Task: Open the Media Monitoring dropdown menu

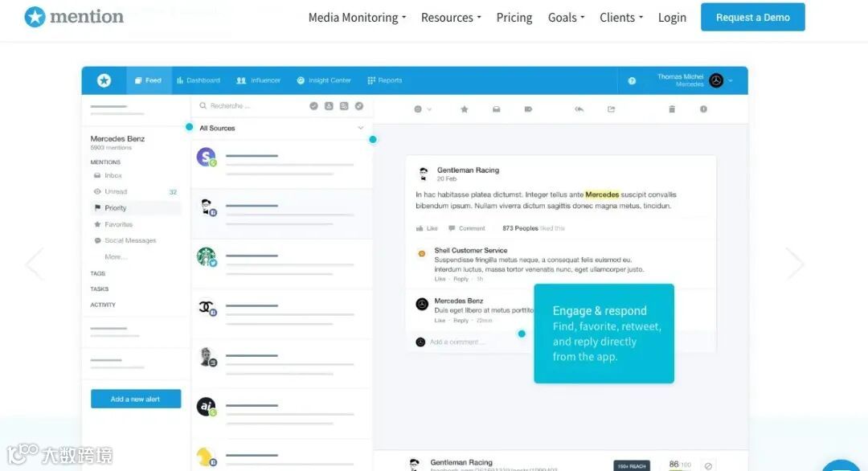Action: click(357, 18)
